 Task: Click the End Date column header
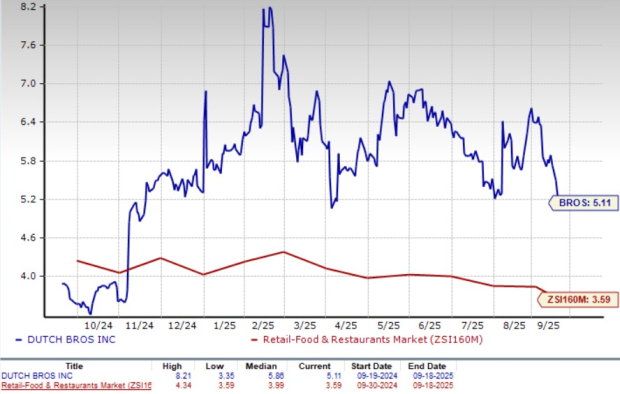427,366
